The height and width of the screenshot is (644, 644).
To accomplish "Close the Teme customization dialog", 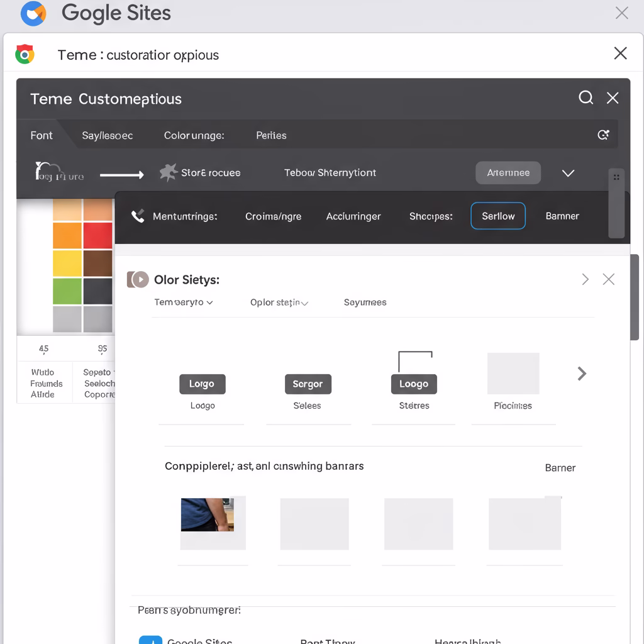I will pyautogui.click(x=620, y=53).
